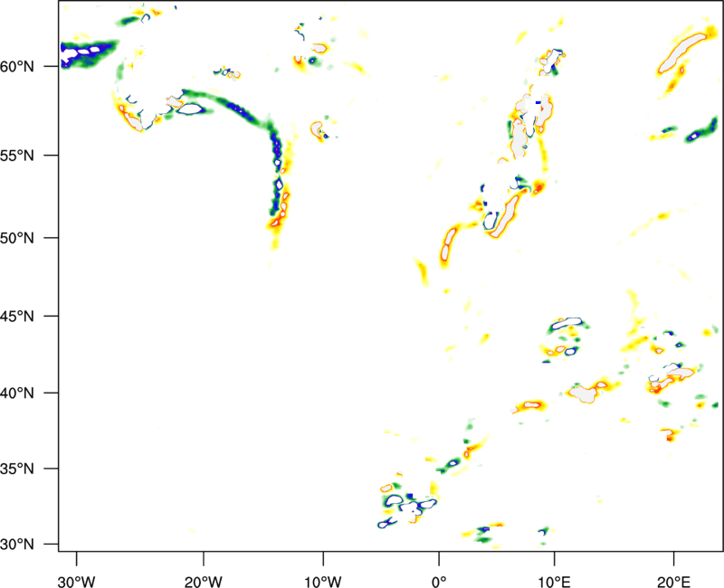Image resolution: width=724 pixels, height=588 pixels.
Task: Click the 55°N latitude label
Action: [x=17, y=156]
